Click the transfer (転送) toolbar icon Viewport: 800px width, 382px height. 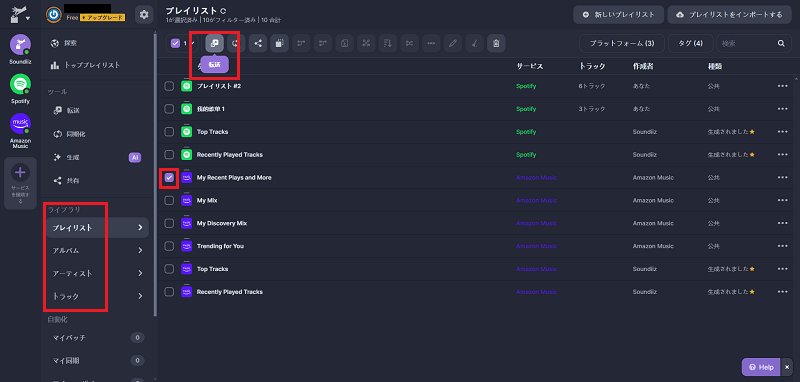coord(215,43)
